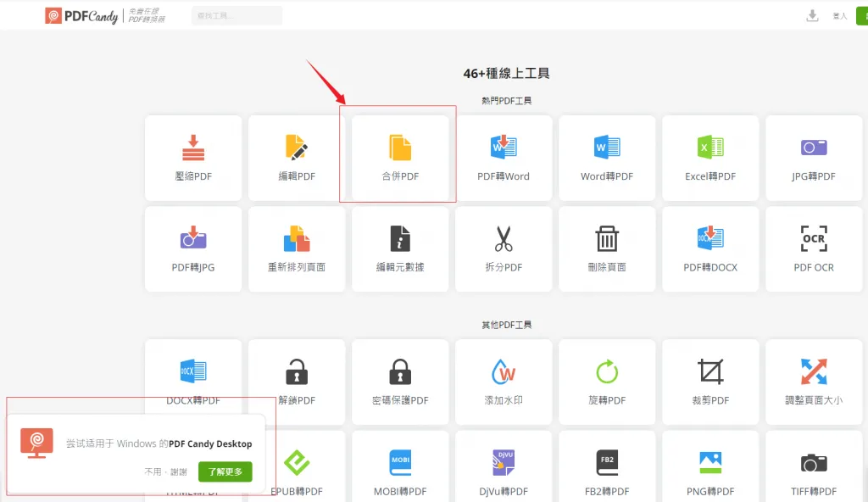Viewport: 868px width, 502px height.
Task: Open the JPG轉PDF converter
Action: pyautogui.click(x=814, y=158)
